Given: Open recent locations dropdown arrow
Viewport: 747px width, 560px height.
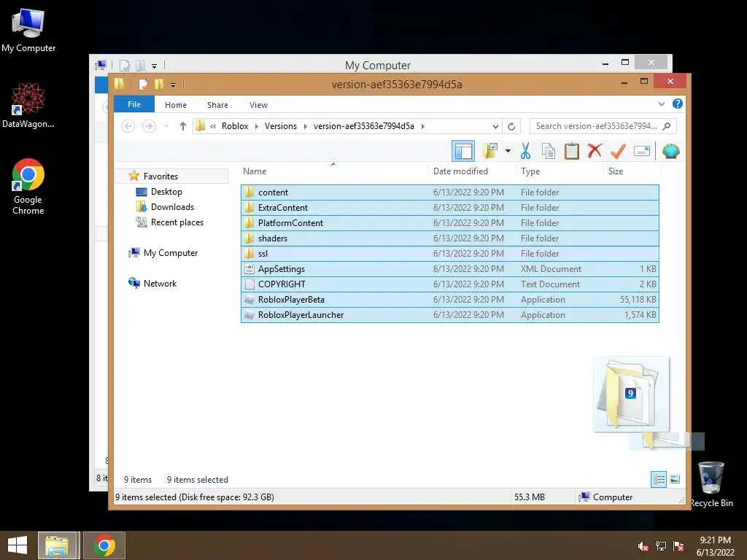Looking at the screenshot, I should tap(166, 126).
